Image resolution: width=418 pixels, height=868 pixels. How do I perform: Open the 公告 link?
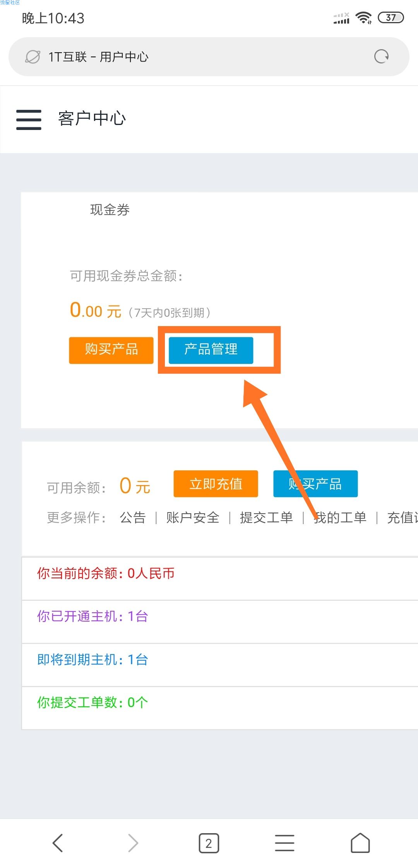click(x=133, y=518)
